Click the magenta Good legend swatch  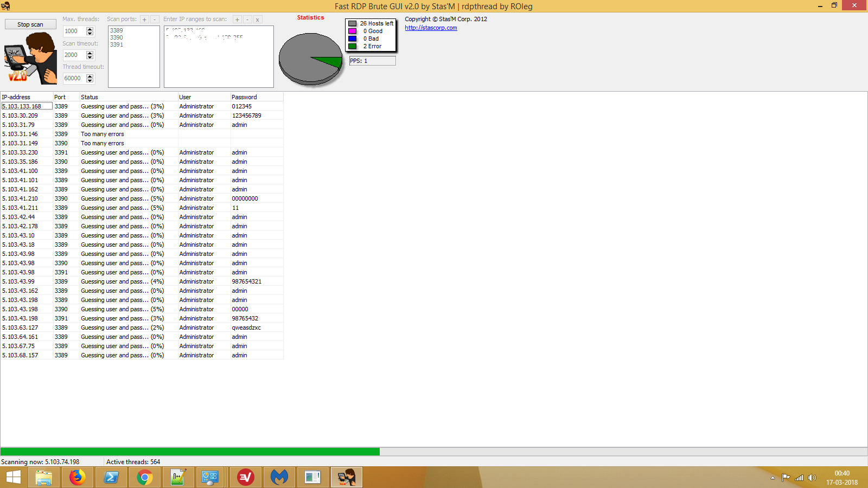353,31
